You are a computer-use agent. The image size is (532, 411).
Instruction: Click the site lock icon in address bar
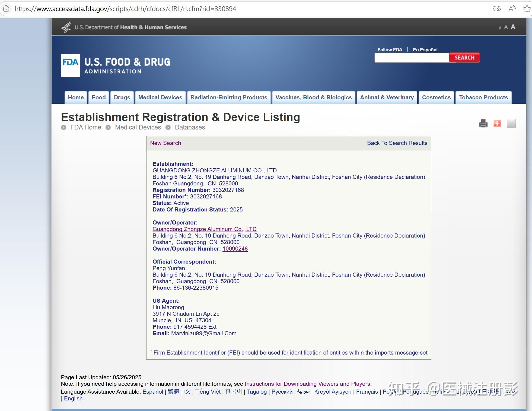coord(6,9)
